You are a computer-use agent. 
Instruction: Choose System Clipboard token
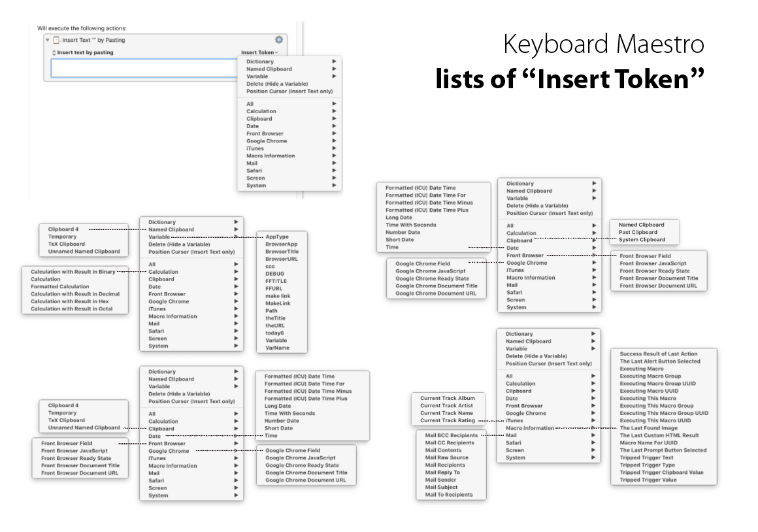pos(642,239)
